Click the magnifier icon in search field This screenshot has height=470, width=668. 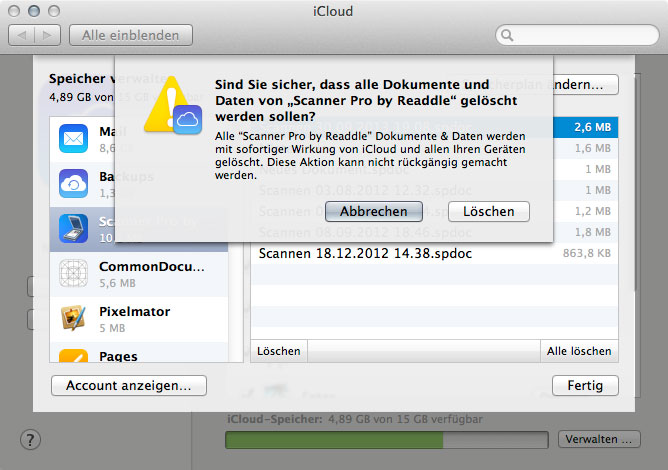click(507, 35)
